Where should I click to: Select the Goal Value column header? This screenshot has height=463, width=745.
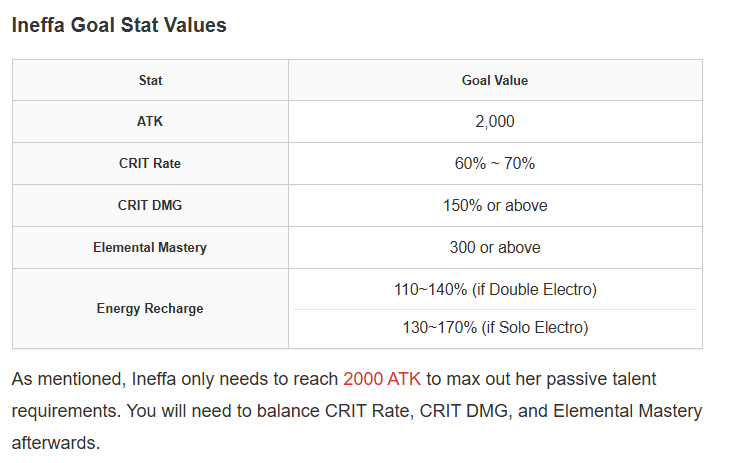click(x=495, y=80)
